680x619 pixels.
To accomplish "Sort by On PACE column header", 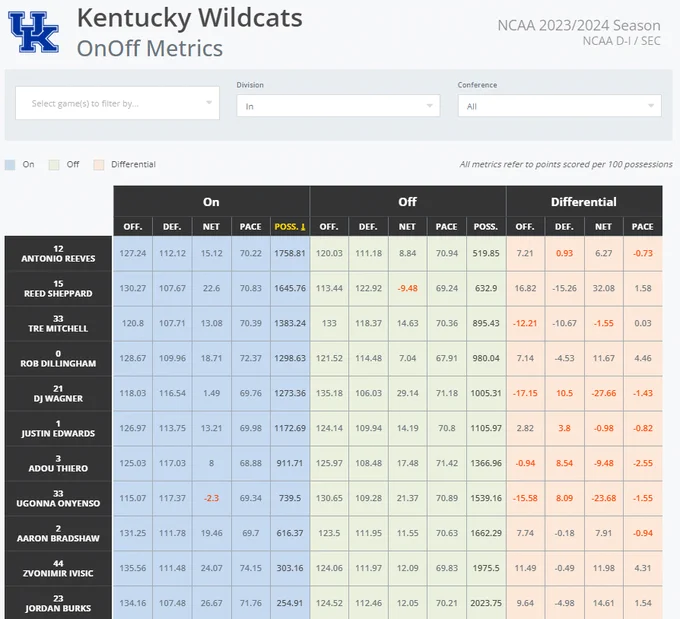I will 251,226.
